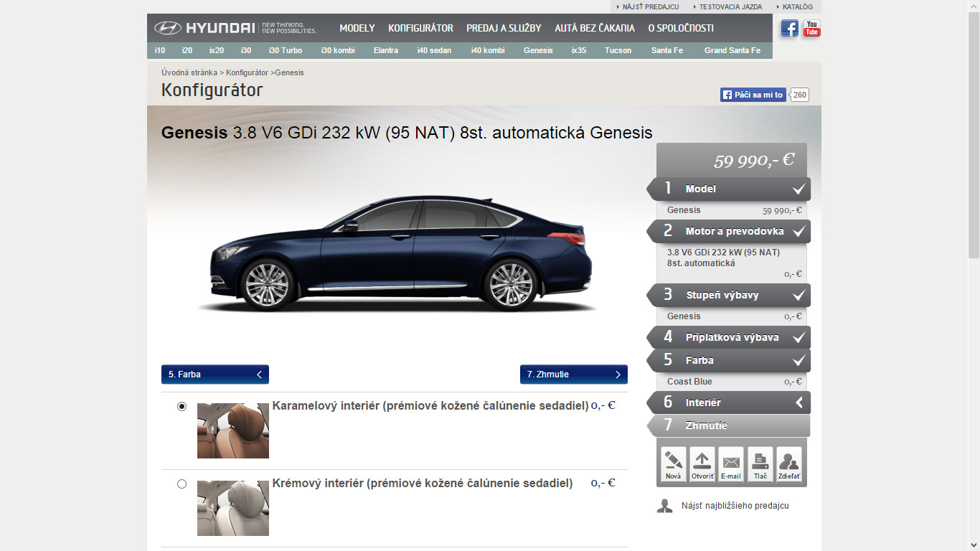This screenshot has height=551, width=980.
Task: Select Santa Fe in model bar
Action: point(666,50)
